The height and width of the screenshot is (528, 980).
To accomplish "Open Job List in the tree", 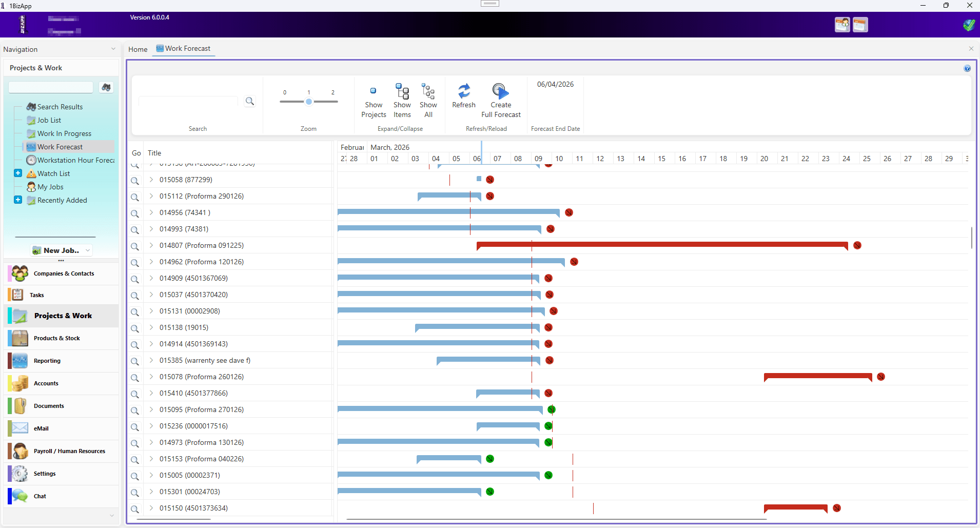I will [x=49, y=120].
